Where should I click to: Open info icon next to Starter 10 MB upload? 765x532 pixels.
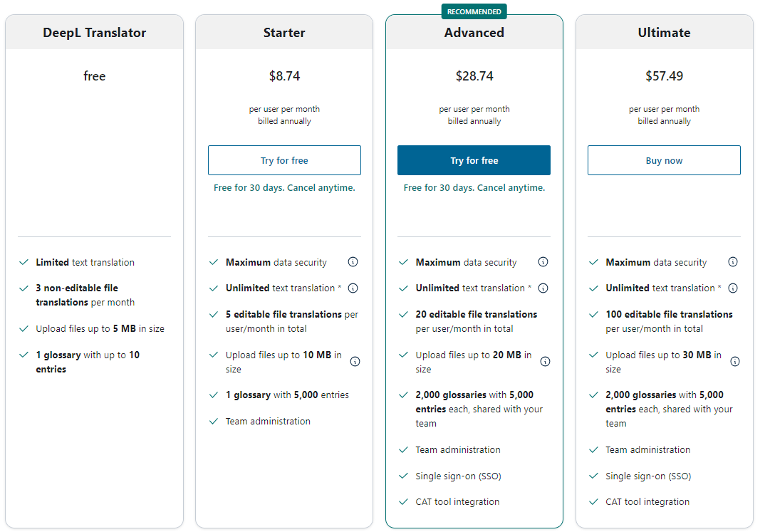click(x=355, y=362)
